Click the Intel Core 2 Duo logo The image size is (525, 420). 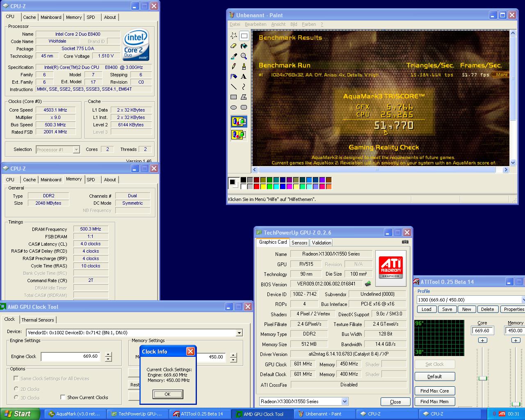[x=135, y=45]
